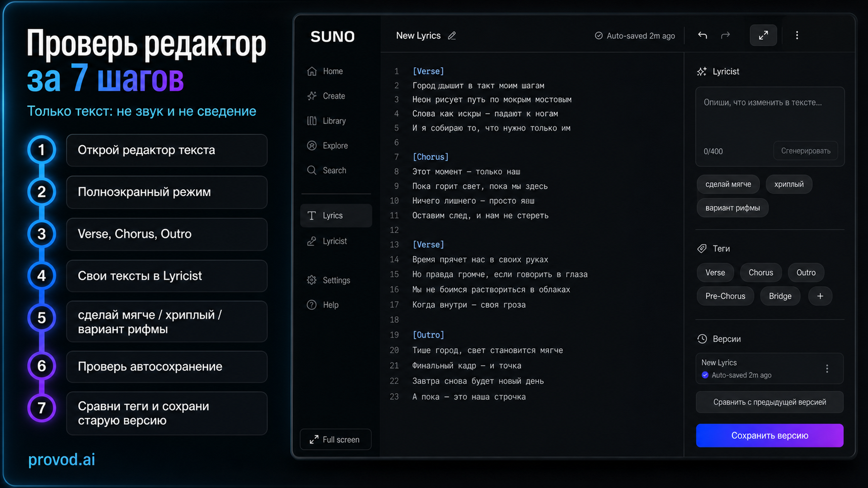The width and height of the screenshot is (868, 488).
Task: Click the provod.ai link
Action: [x=61, y=460]
